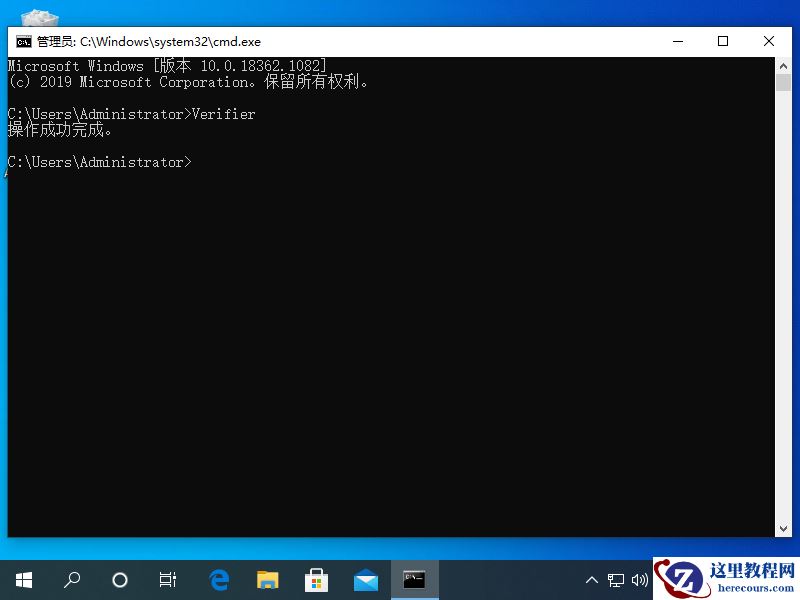Maximize the command prompt window
Image resolution: width=800 pixels, height=600 pixels.
click(723, 41)
